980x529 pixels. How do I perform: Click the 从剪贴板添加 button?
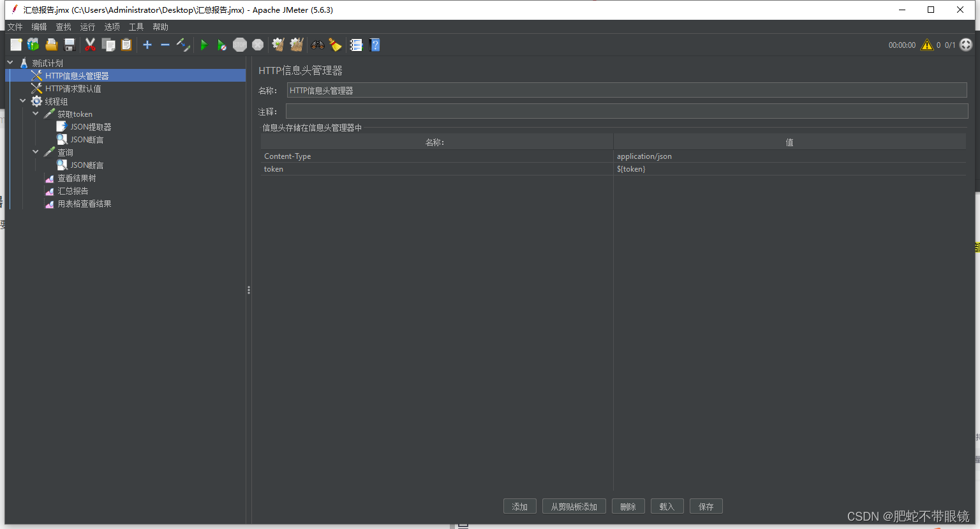574,507
